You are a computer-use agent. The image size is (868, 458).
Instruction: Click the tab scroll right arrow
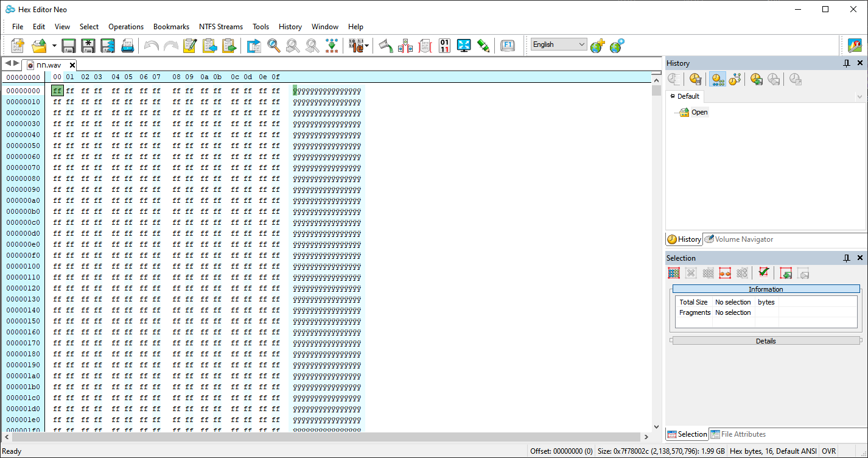coord(16,63)
